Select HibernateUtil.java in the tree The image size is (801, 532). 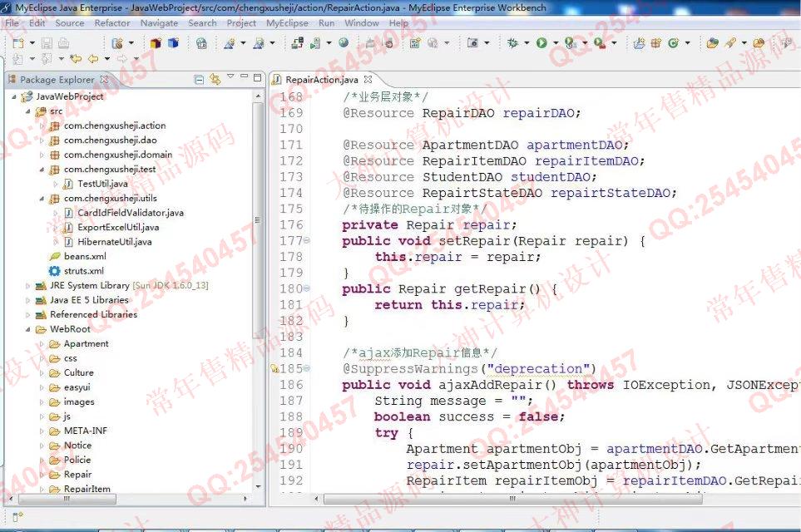tap(115, 242)
